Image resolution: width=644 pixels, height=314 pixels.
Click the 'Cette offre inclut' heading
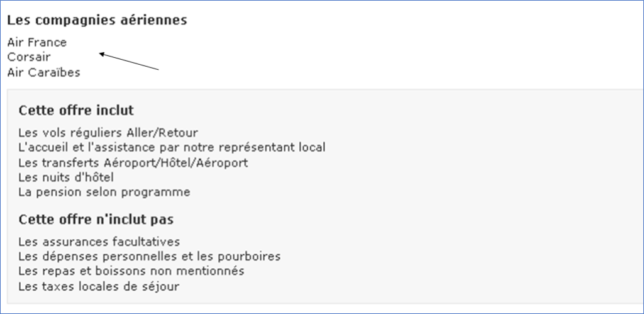point(76,110)
